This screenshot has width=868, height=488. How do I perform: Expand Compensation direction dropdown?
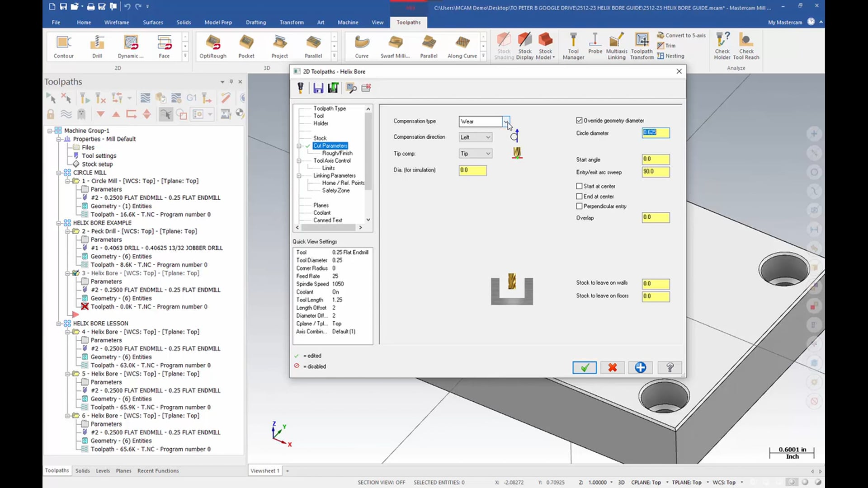coord(488,137)
